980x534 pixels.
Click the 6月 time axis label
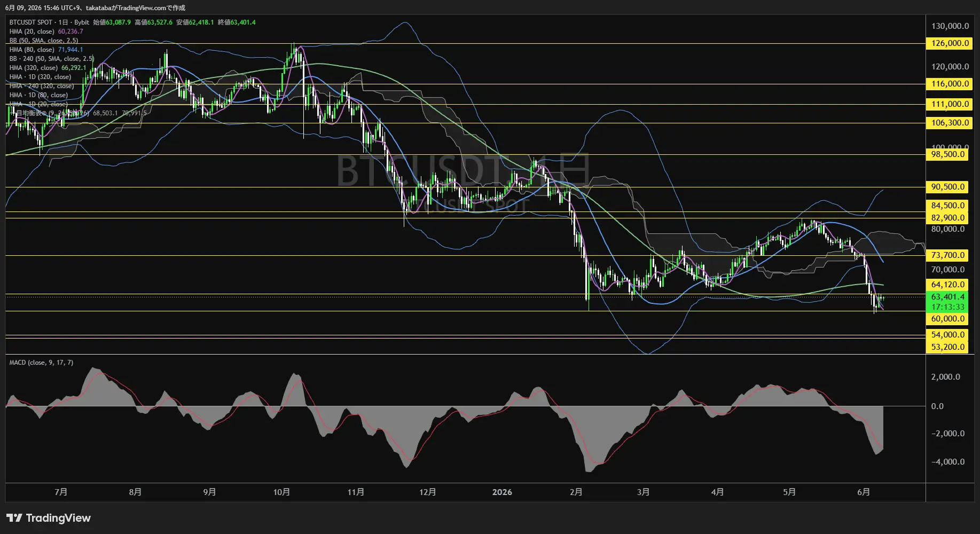coord(863,492)
